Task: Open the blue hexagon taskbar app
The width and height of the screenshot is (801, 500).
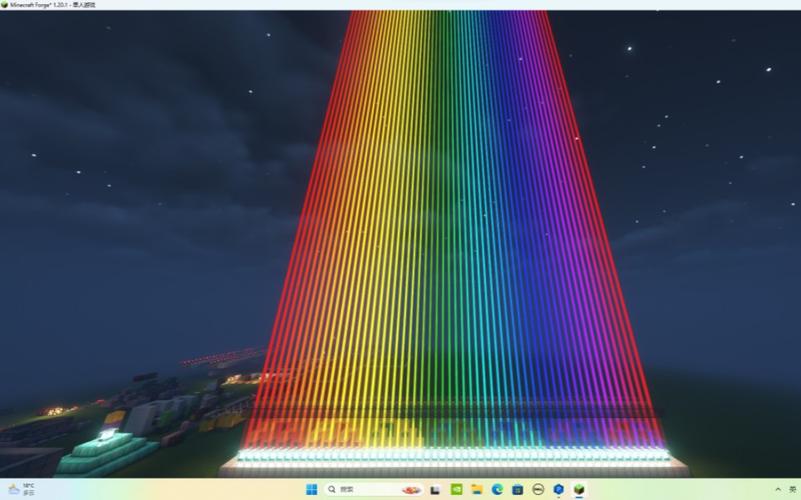Action: 558,489
